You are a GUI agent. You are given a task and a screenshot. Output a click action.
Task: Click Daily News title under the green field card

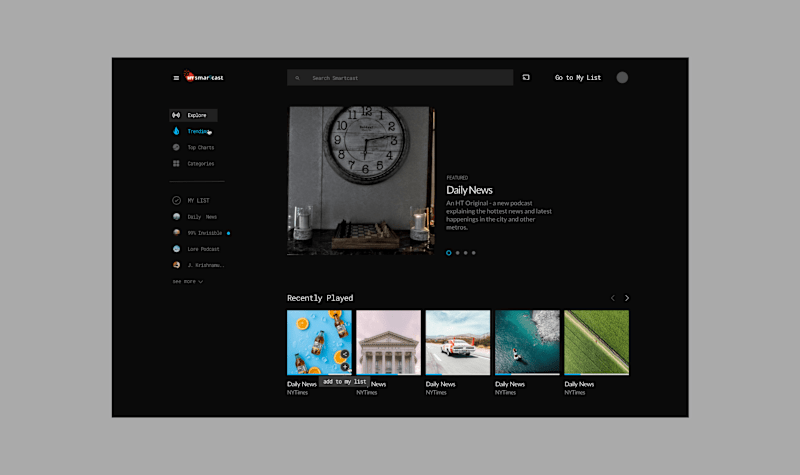point(580,384)
